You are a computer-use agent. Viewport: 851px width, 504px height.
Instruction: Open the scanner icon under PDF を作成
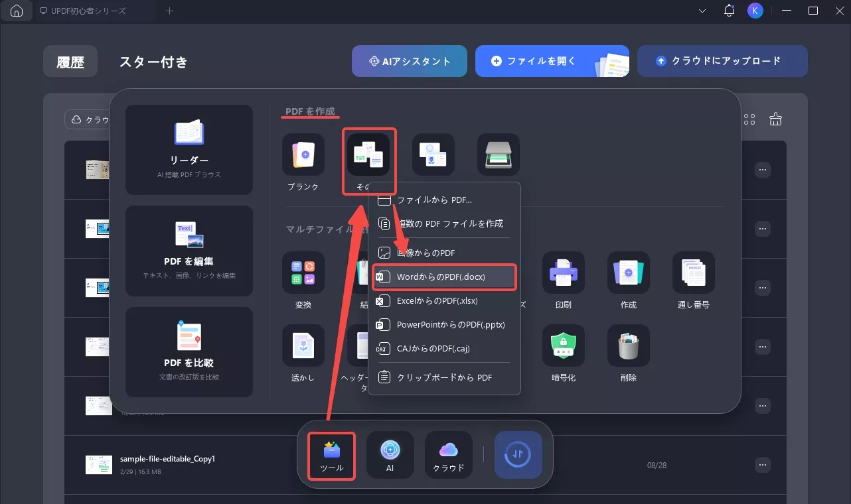coord(498,154)
